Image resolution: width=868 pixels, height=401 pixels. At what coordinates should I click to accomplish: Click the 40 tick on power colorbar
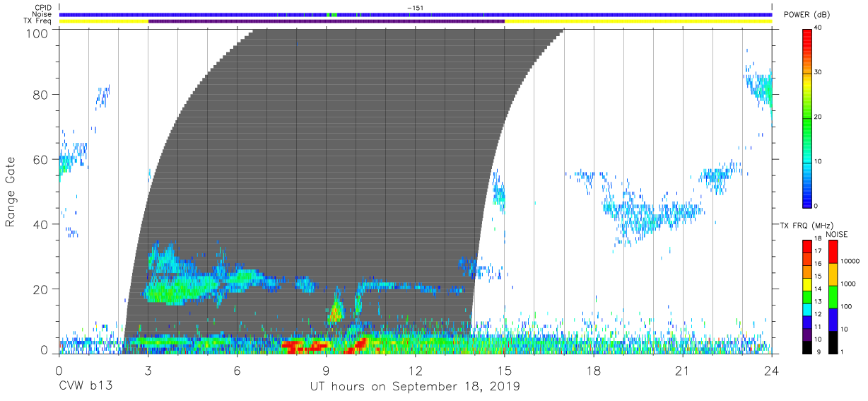pyautogui.click(x=817, y=28)
